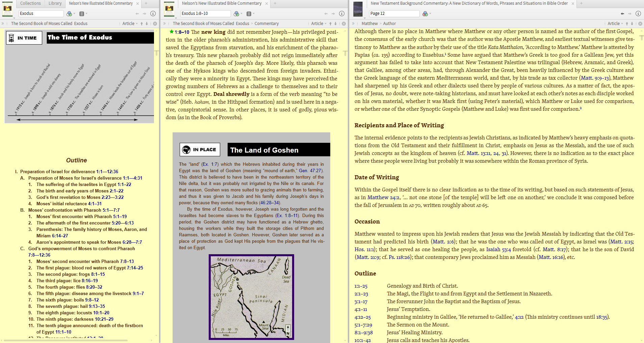This screenshot has width=644, height=343.
Task: Select middle Nelson's New Illustrated Bible Commentary tab
Action: 222,3
